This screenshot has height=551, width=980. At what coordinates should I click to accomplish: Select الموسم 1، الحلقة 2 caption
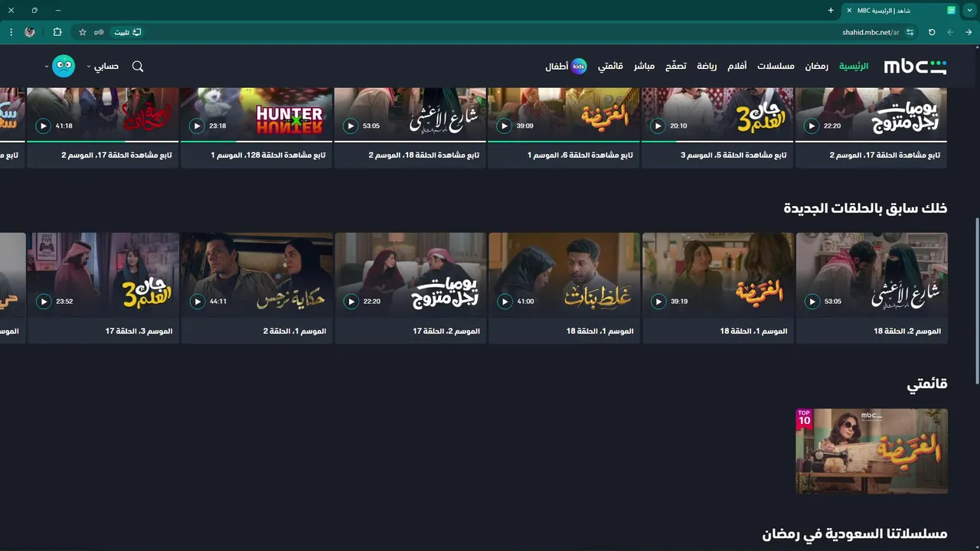coord(295,331)
